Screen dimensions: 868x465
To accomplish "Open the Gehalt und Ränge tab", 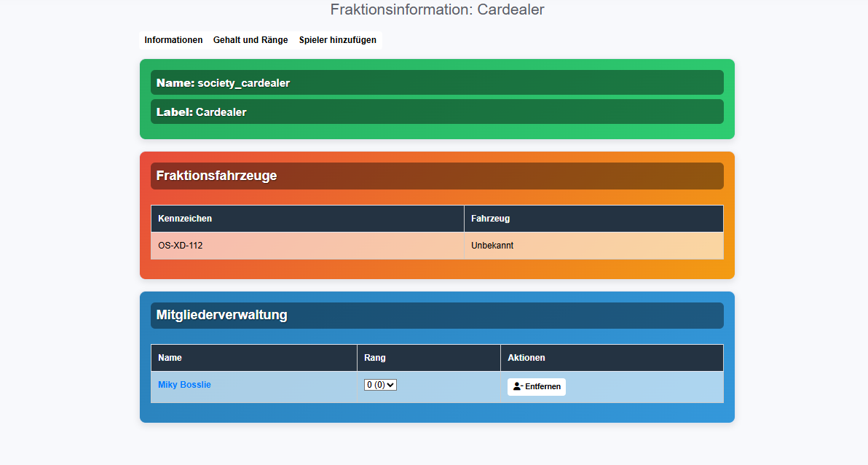I will pyautogui.click(x=250, y=40).
